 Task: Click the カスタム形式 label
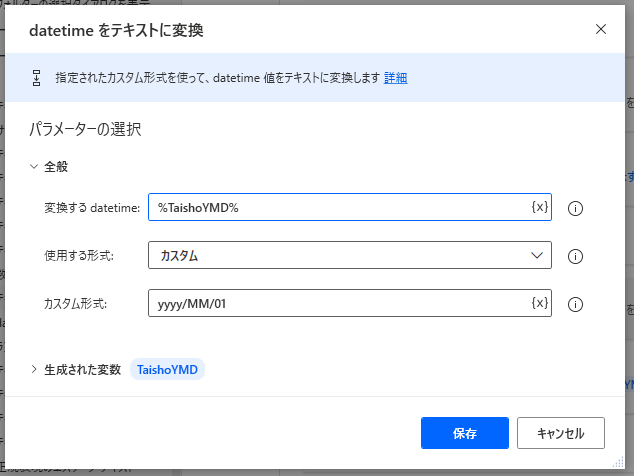point(75,304)
